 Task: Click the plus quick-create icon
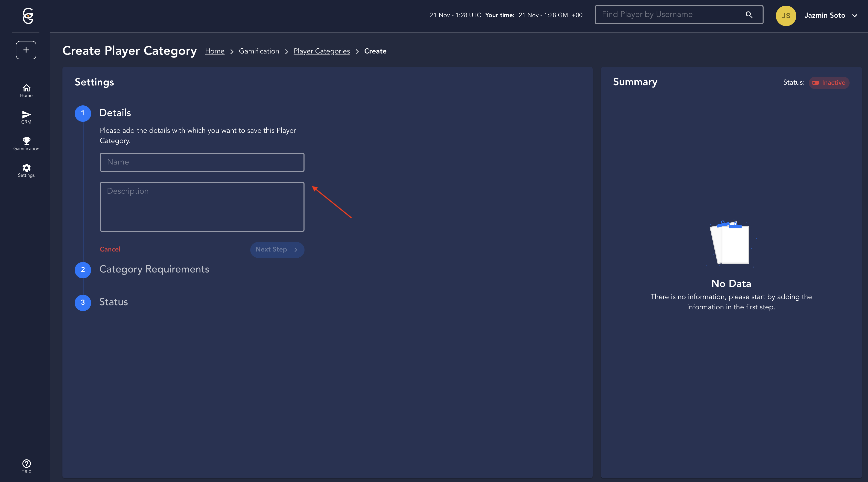tap(26, 50)
